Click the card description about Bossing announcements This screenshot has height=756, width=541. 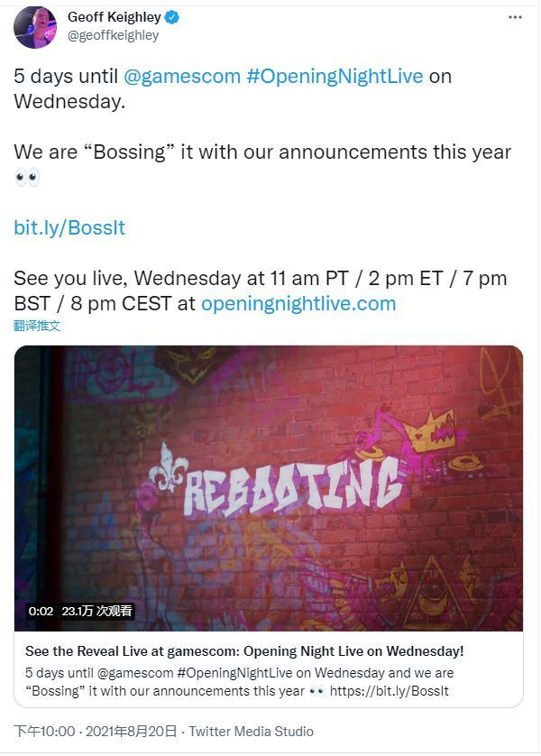pyautogui.click(x=240, y=682)
